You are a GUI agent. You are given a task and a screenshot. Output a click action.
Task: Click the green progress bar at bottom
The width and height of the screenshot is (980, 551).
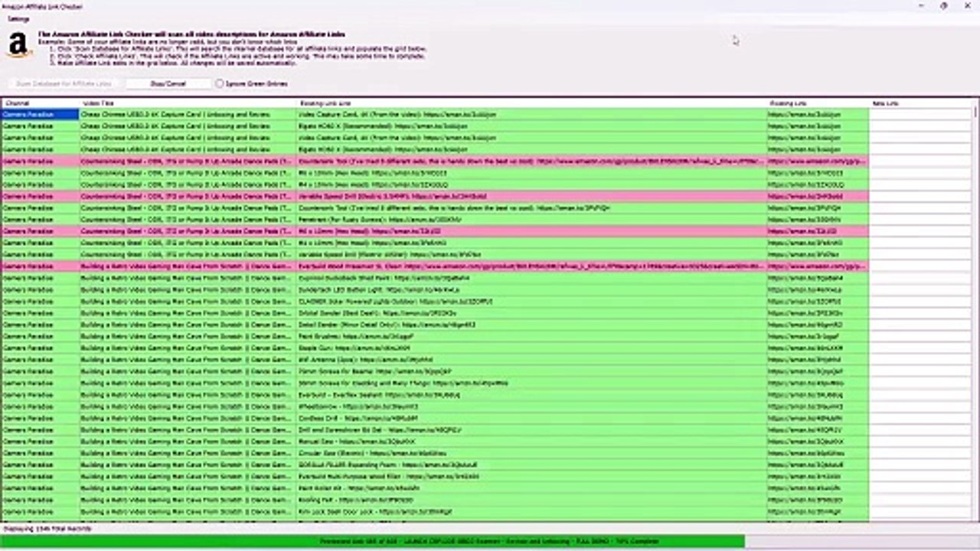coord(373,542)
